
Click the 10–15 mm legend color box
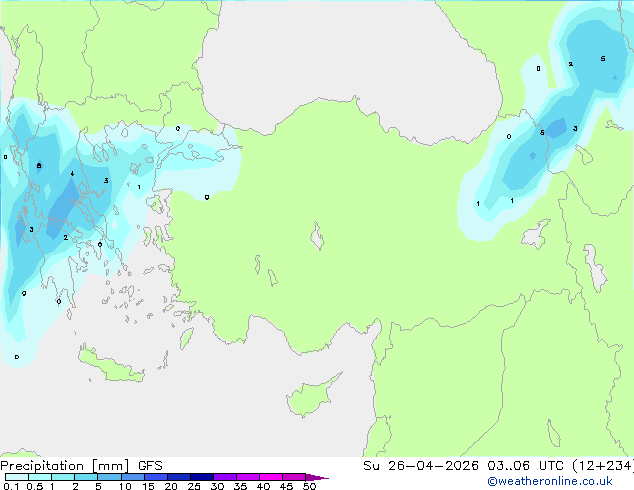[133, 477]
